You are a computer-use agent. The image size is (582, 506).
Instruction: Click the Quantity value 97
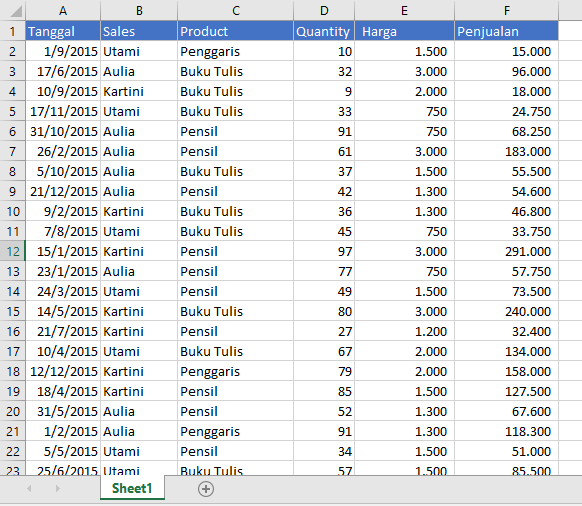(324, 251)
